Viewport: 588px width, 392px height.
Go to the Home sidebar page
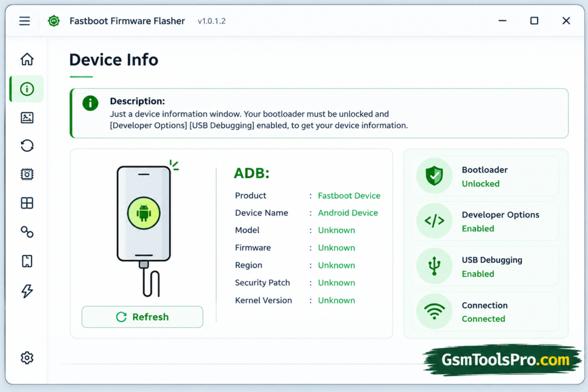click(27, 59)
